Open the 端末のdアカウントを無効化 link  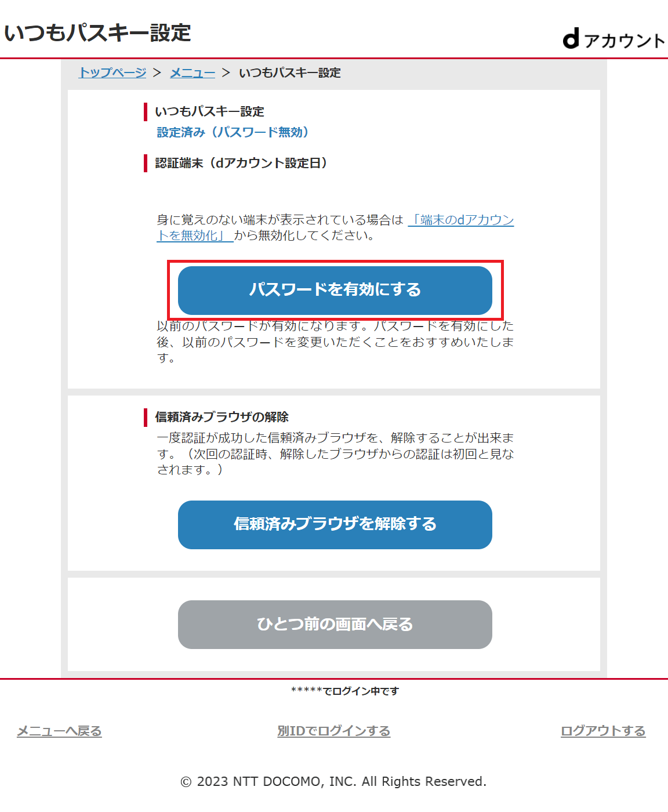pyautogui.click(x=335, y=227)
